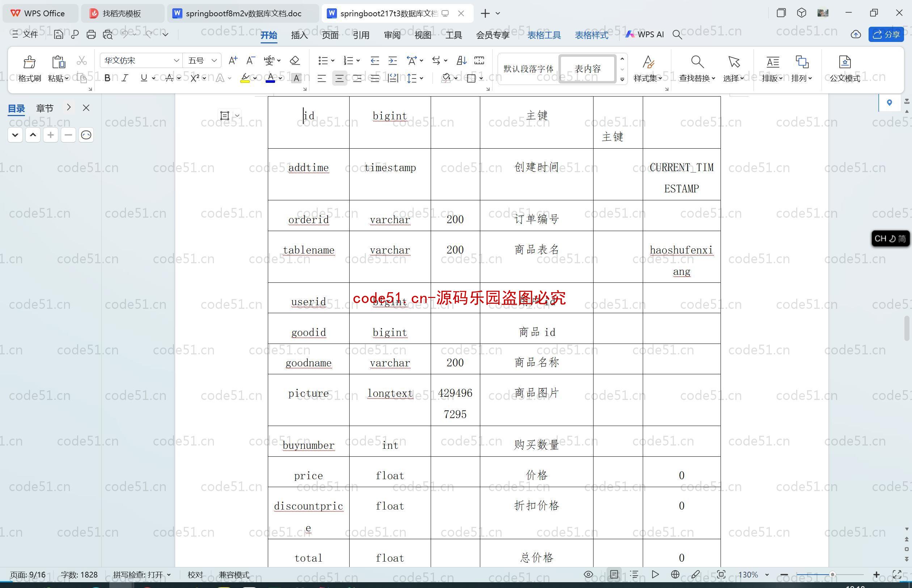
Task: Close the navigation pane with X
Action: 86,108
